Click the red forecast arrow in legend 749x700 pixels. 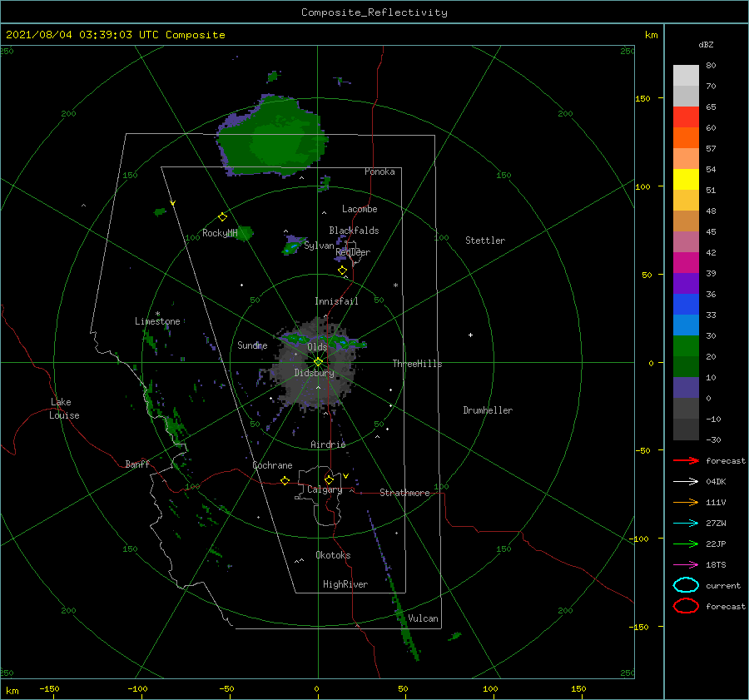[x=686, y=460]
